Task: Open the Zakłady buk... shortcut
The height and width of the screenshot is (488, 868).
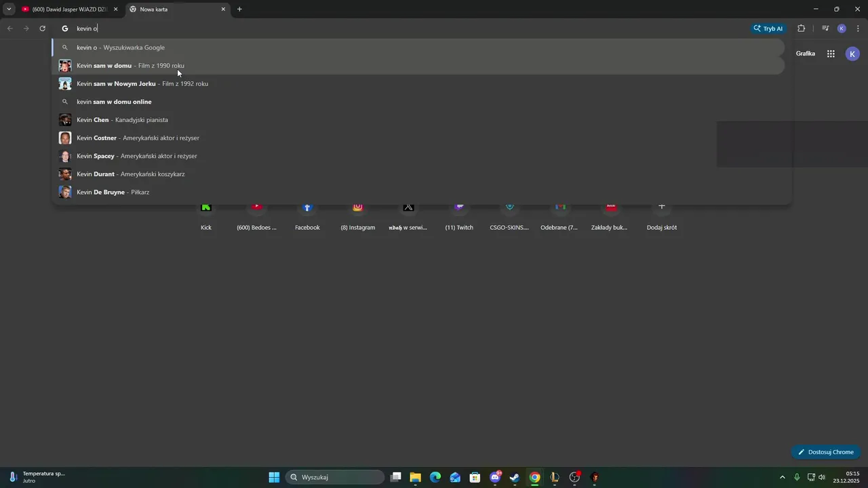Action: [610, 217]
